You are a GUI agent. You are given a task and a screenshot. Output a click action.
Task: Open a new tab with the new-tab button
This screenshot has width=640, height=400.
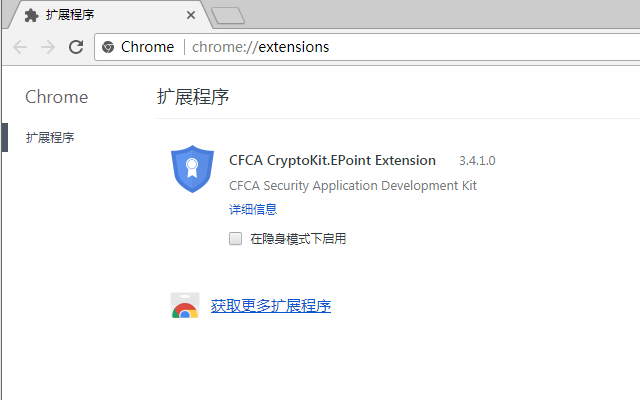point(229,15)
